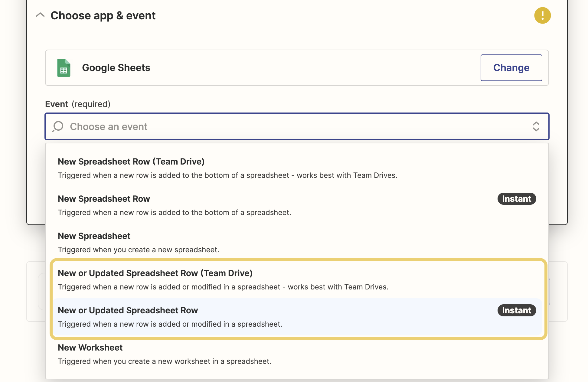The image size is (588, 382).
Task: Click New or Updated Spreadsheet Row Team Drive
Action: [155, 273]
